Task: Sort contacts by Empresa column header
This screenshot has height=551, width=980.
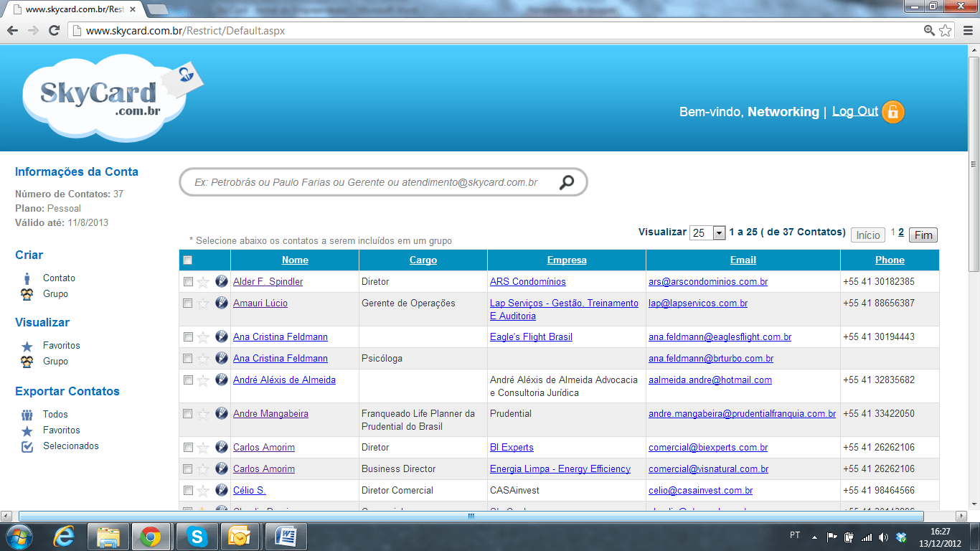Action: pyautogui.click(x=567, y=260)
